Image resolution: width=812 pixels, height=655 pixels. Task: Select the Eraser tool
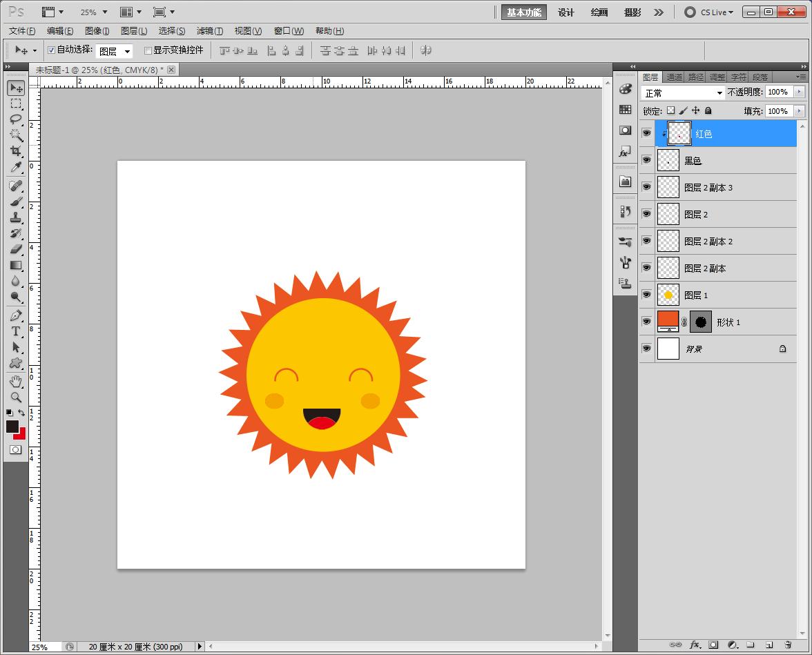[x=16, y=249]
